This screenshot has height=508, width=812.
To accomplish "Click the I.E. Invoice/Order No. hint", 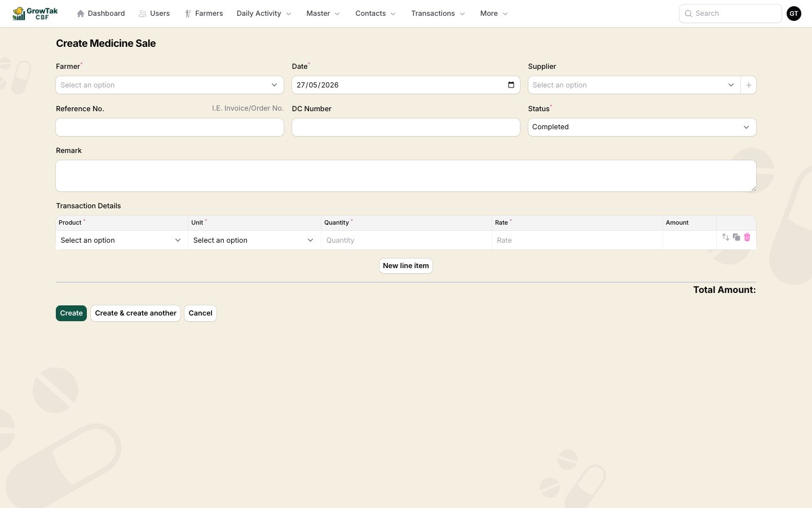I will [x=248, y=108].
